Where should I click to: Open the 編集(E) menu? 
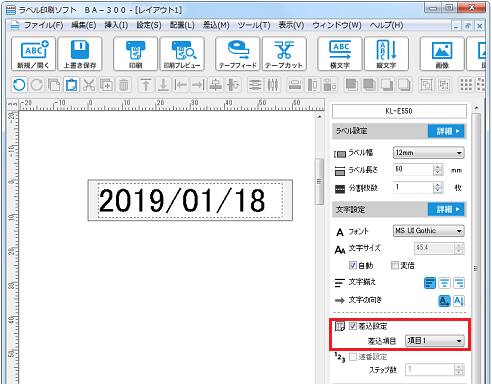pos(84,25)
